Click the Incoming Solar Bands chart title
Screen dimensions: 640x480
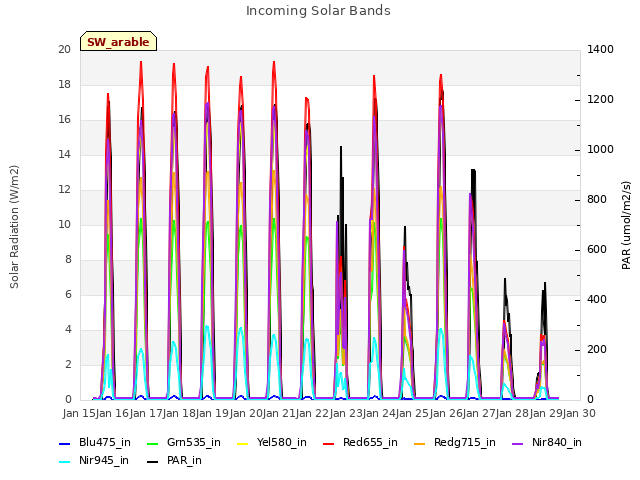tap(318, 11)
